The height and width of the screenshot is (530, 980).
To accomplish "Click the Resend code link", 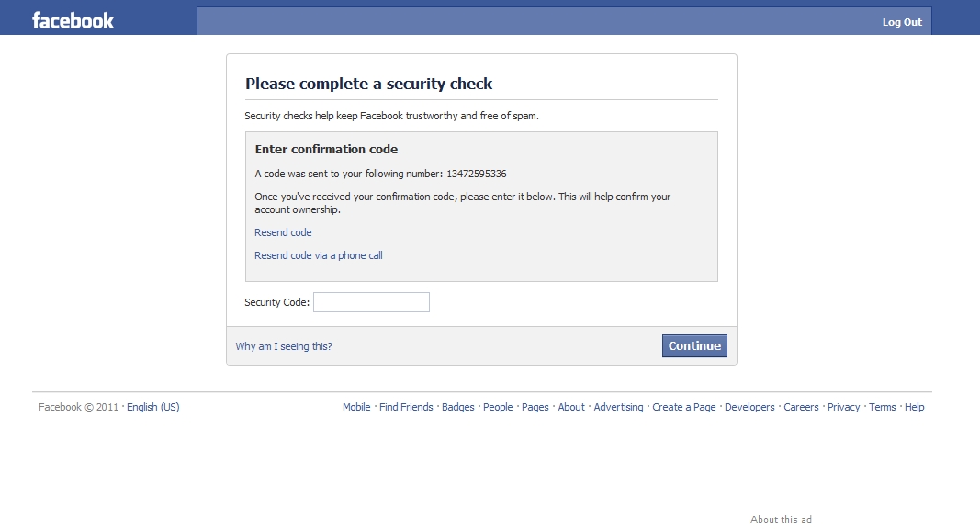I will 283,232.
